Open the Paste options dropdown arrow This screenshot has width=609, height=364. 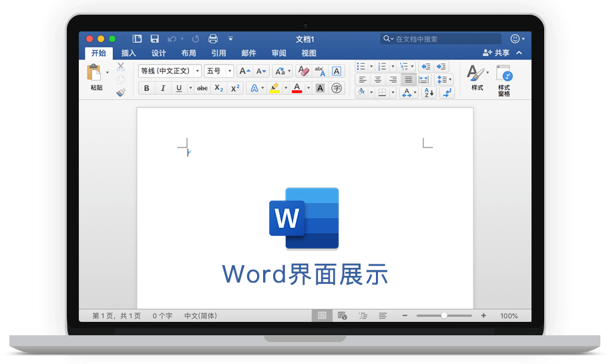coord(108,73)
